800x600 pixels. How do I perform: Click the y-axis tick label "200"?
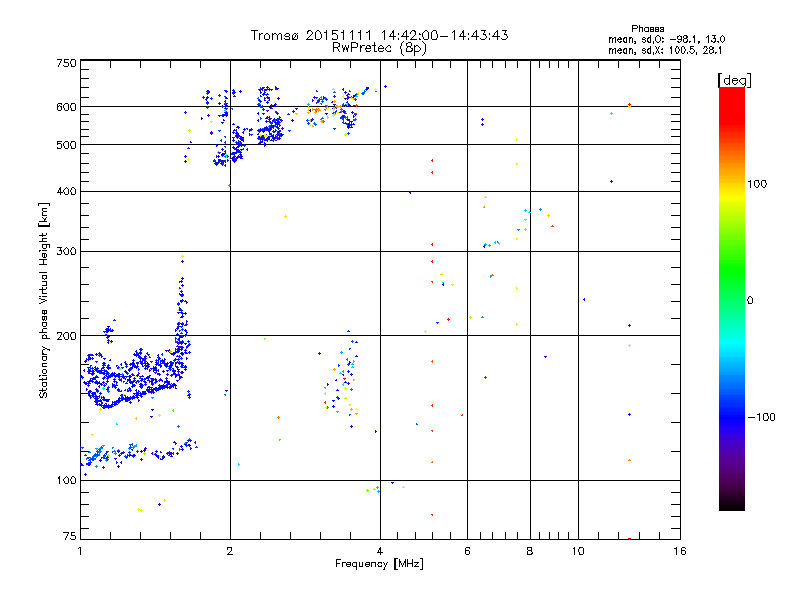[x=66, y=336]
